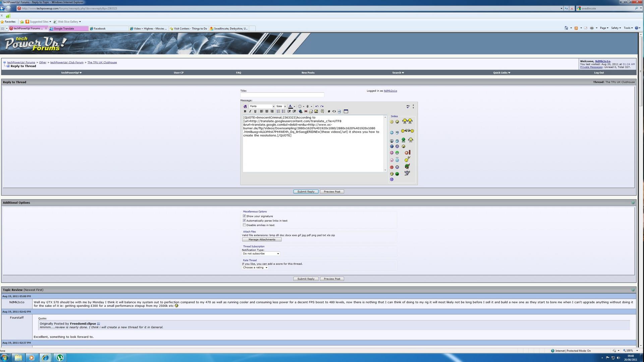This screenshot has height=362, width=644.
Task: Switch to the Swadlincote, Derbyshire tab
Action: [229, 28]
